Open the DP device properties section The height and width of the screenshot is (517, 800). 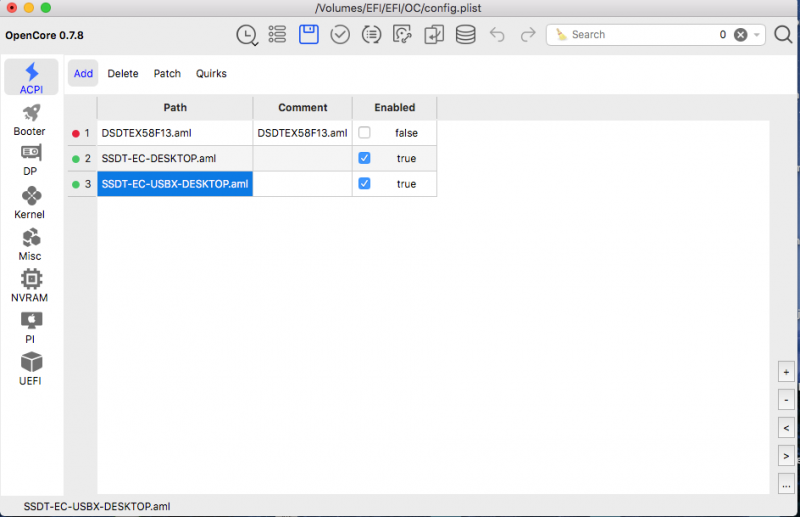(30, 160)
